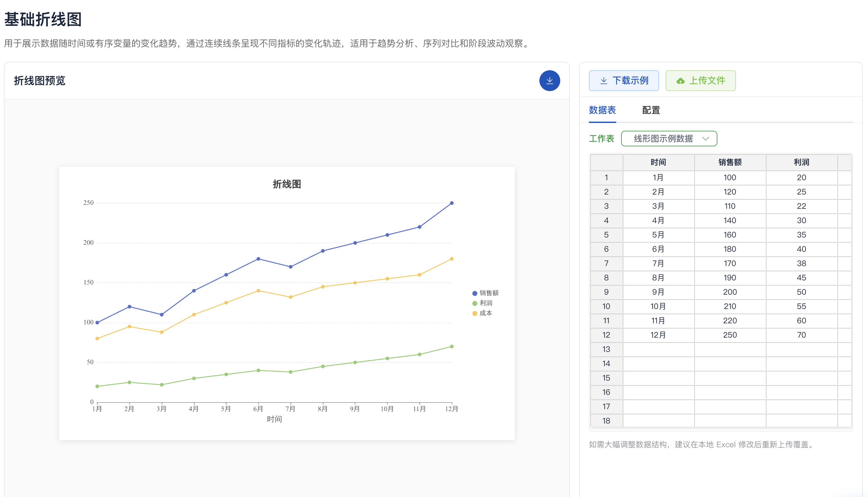Click the cell containing 10月
The image size is (868, 497).
(x=658, y=306)
